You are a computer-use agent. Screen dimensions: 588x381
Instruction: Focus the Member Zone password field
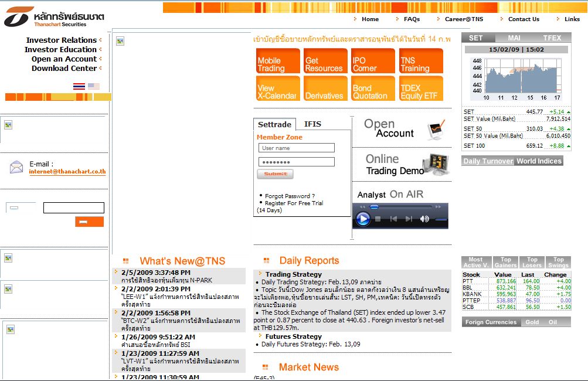point(296,162)
